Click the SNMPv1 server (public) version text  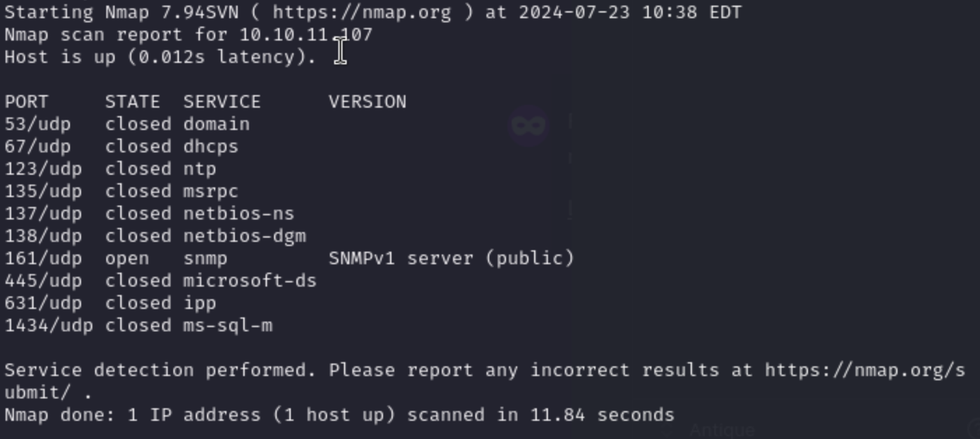tap(451, 259)
